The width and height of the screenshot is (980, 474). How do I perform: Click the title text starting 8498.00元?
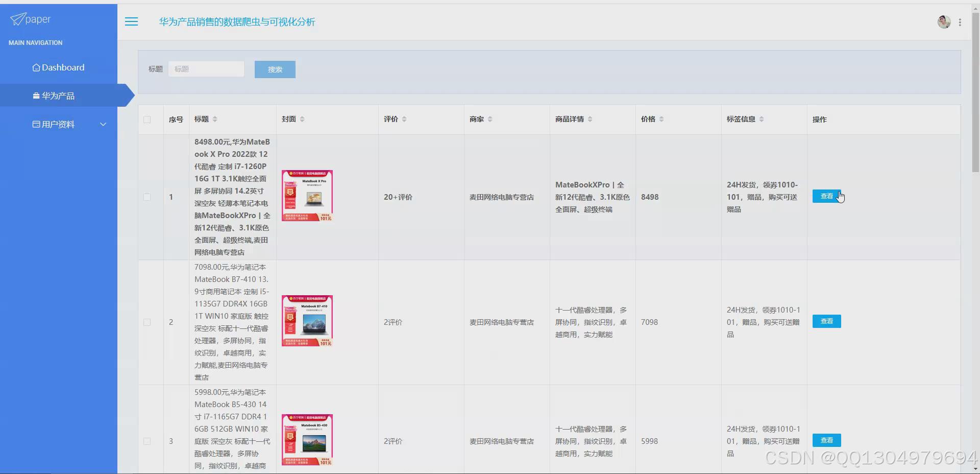click(232, 197)
